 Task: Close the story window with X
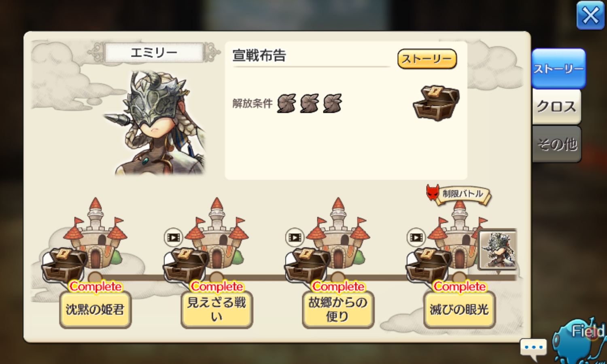590,15
